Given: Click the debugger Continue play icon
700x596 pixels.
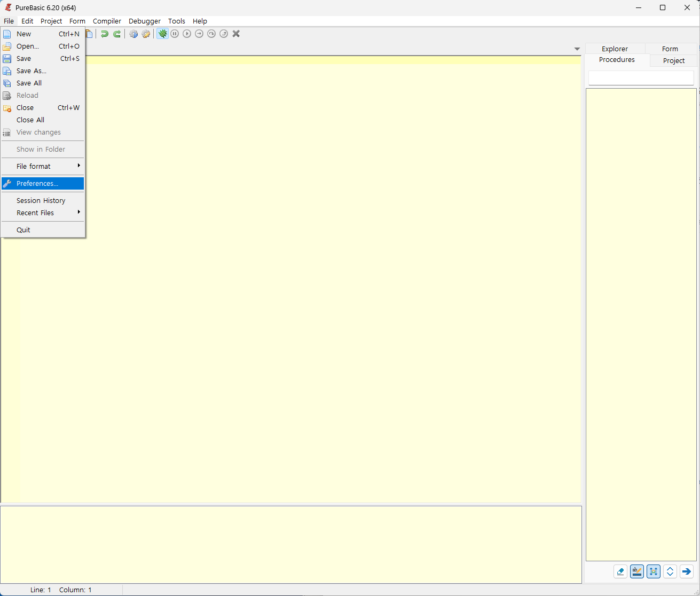Looking at the screenshot, I should coord(187,34).
